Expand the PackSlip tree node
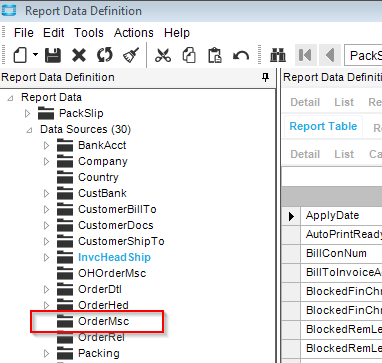This screenshot has height=363, width=382. (28, 113)
